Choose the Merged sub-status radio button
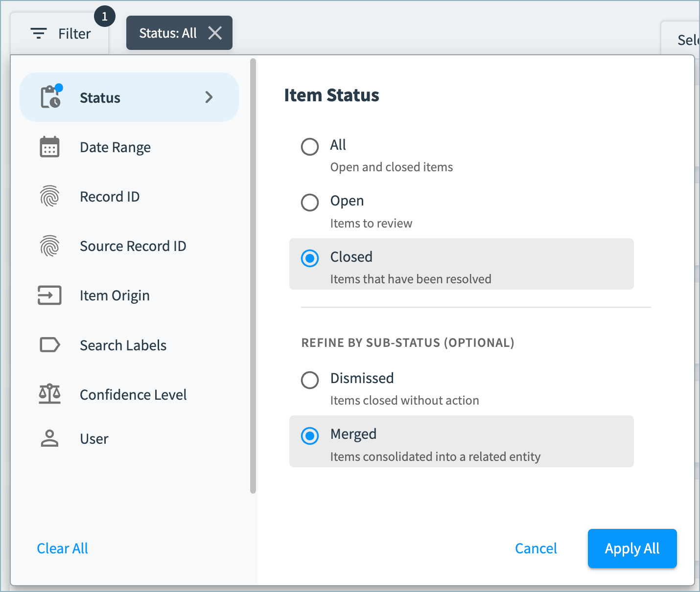 click(x=310, y=435)
